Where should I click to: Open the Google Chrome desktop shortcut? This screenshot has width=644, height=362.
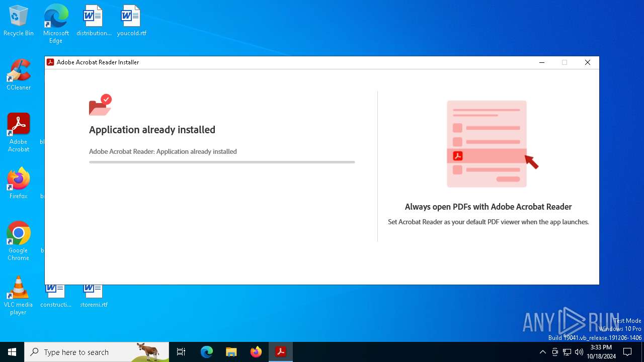pos(19,241)
